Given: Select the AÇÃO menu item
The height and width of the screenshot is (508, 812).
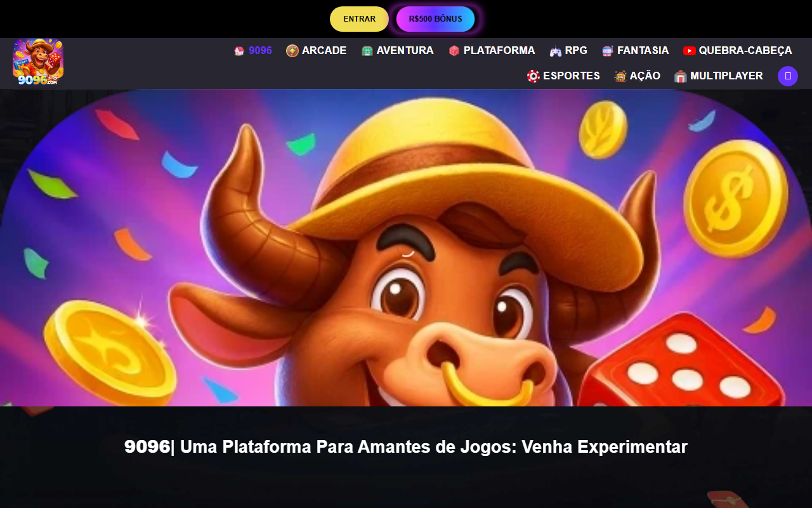Looking at the screenshot, I should pos(637,76).
